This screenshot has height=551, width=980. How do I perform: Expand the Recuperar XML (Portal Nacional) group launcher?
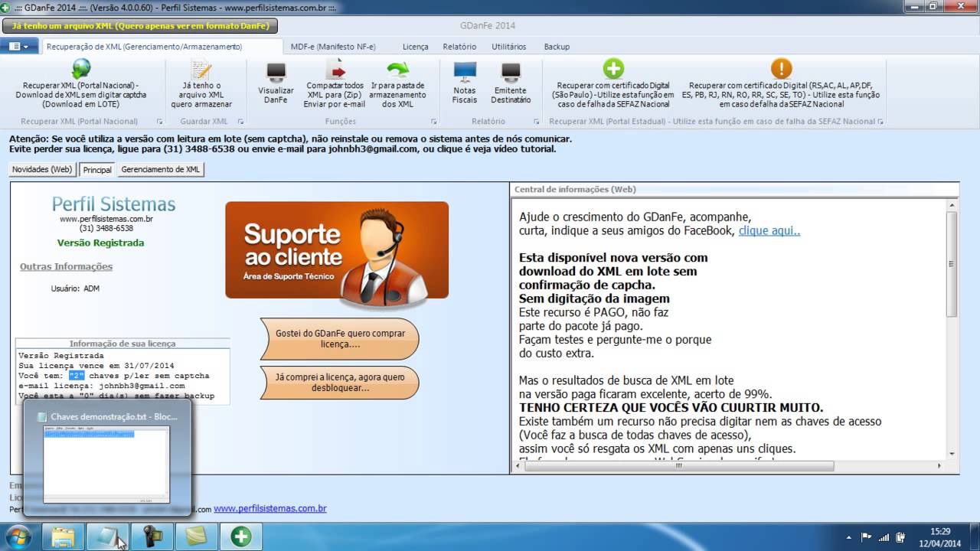tap(160, 122)
